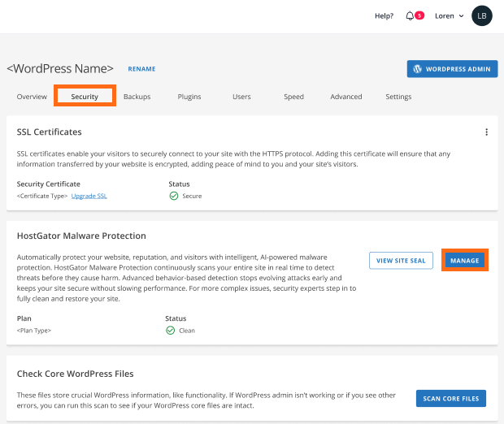Screen dimensions: 504x424
Task: Click Check Core WordPress Files heading
Action: coord(76,374)
